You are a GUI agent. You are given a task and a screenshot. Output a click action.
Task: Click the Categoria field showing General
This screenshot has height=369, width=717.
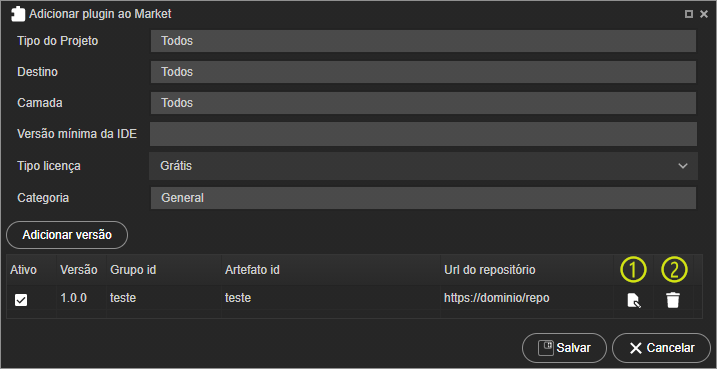(423, 198)
